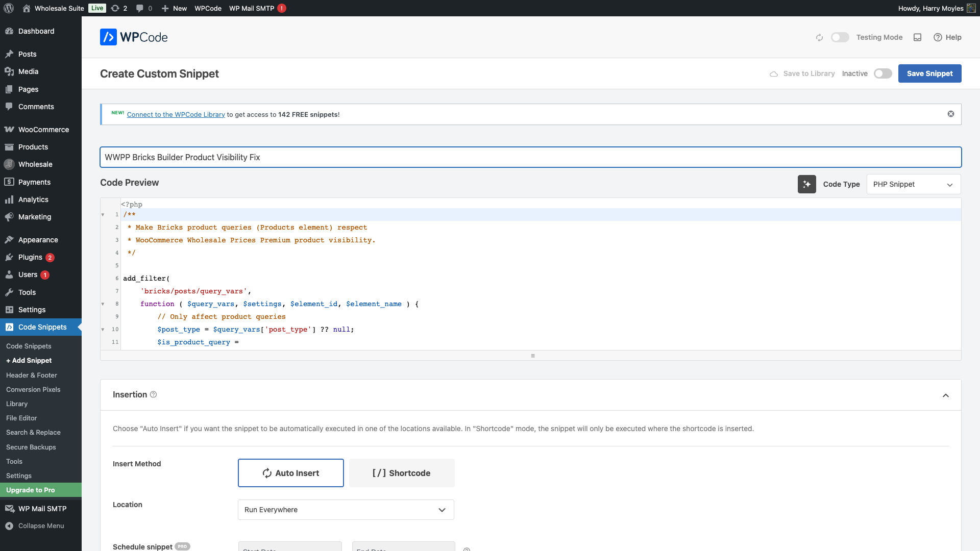This screenshot has width=980, height=551.
Task: Activate the snippet with the Inactive toggle
Action: pos(883,73)
